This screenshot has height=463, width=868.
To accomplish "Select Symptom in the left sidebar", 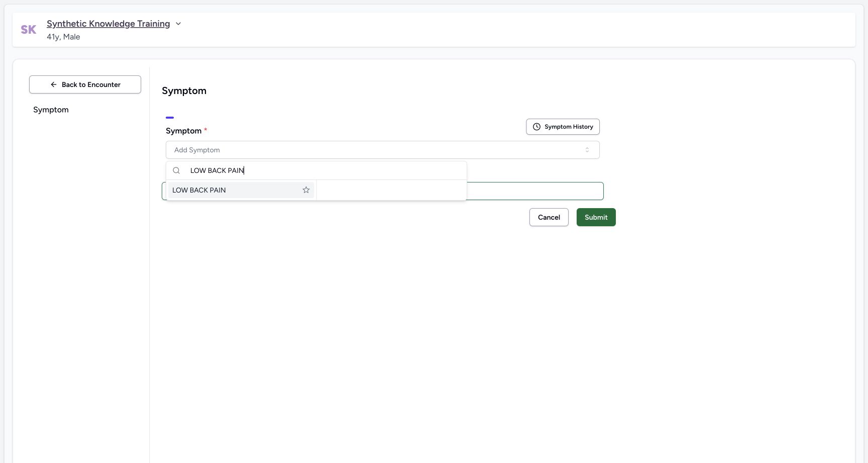I will point(51,110).
